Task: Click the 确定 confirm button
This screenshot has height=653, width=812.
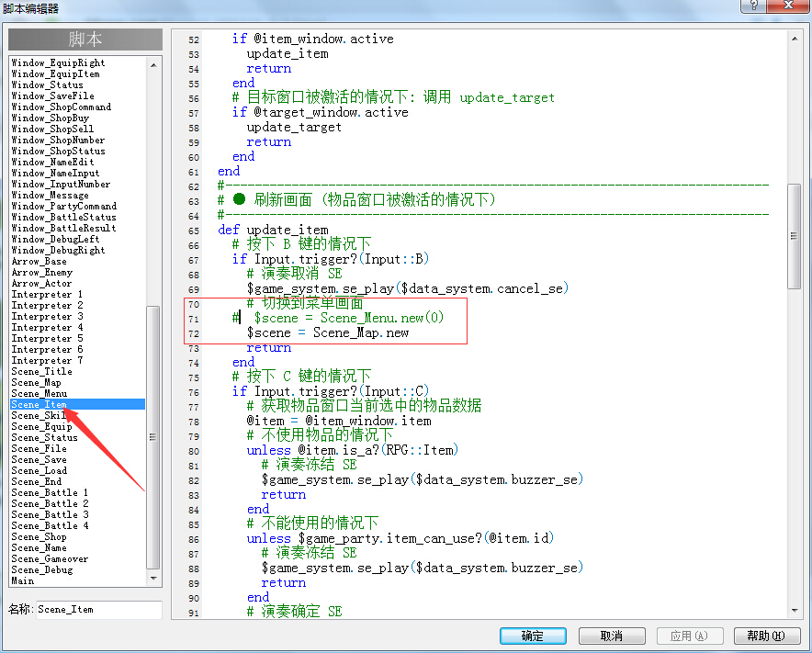Action: (x=533, y=636)
